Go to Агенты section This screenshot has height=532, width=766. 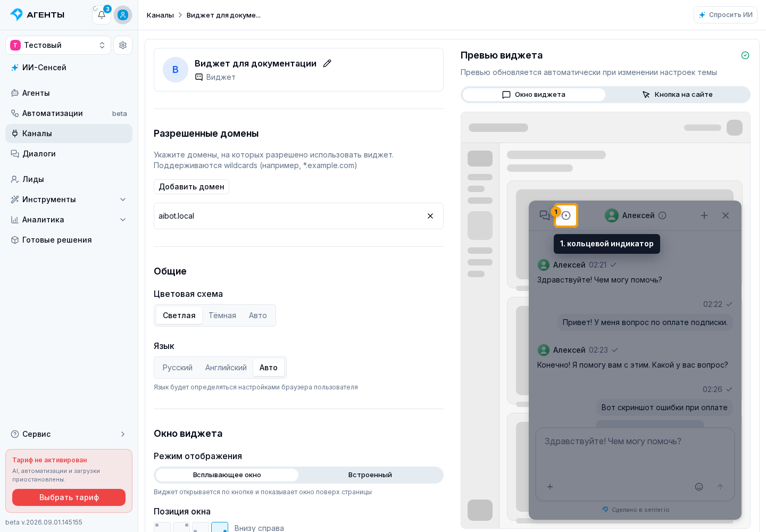click(69, 93)
